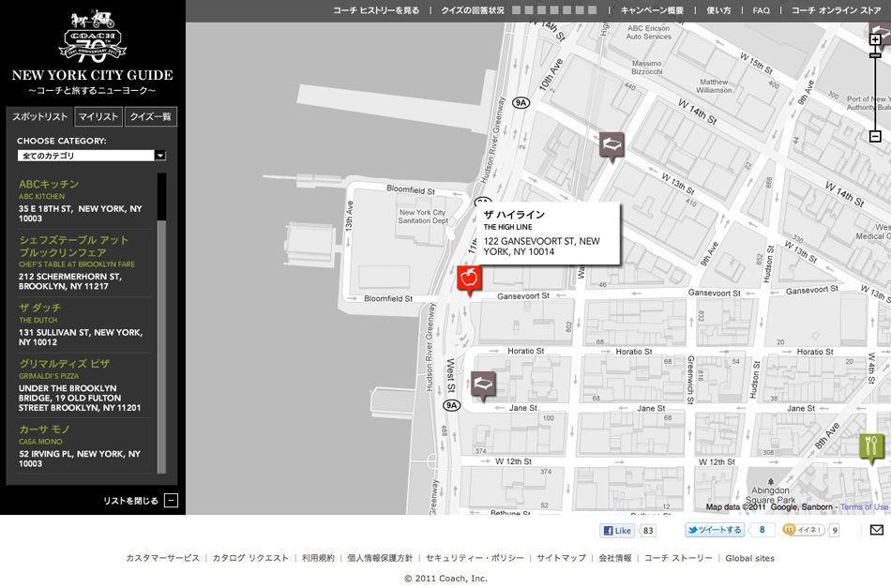
Task: Open 会社情報 footer link
Action: (x=615, y=558)
